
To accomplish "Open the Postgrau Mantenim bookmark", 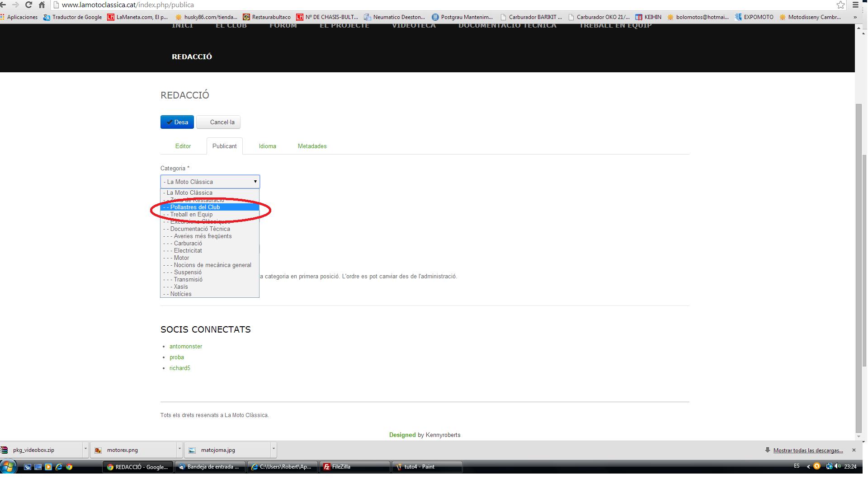I will (x=462, y=17).
